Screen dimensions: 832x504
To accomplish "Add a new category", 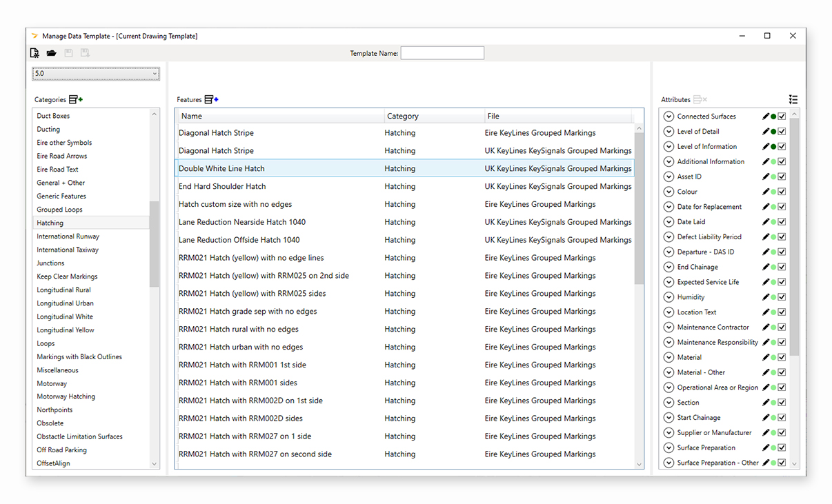I will (76, 100).
